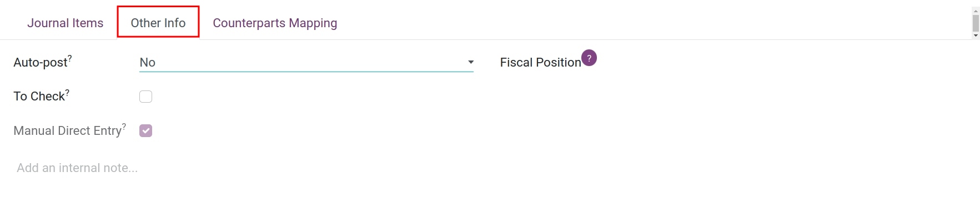Click the scrollbar up arrow
Screen dimensions: 980x212
976,11
